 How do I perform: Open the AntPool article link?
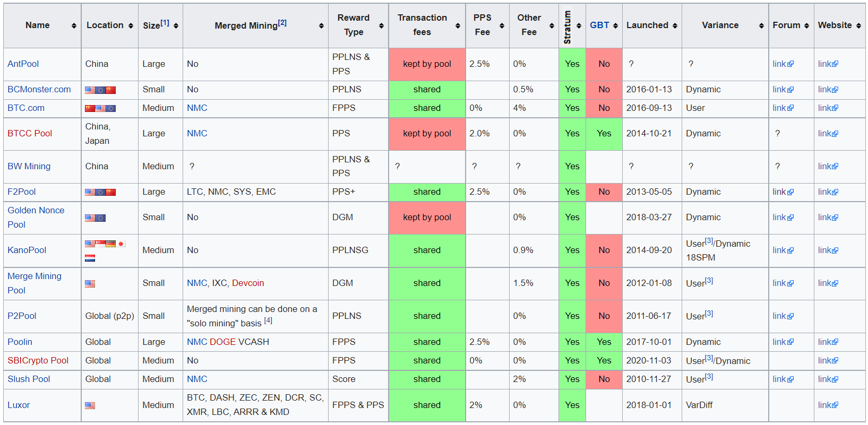[x=23, y=64]
